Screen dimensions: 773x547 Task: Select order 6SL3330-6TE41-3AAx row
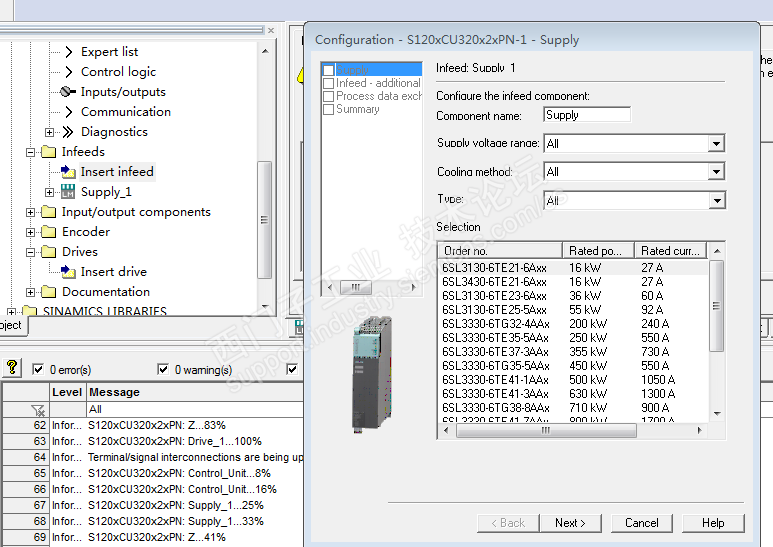tap(573, 394)
